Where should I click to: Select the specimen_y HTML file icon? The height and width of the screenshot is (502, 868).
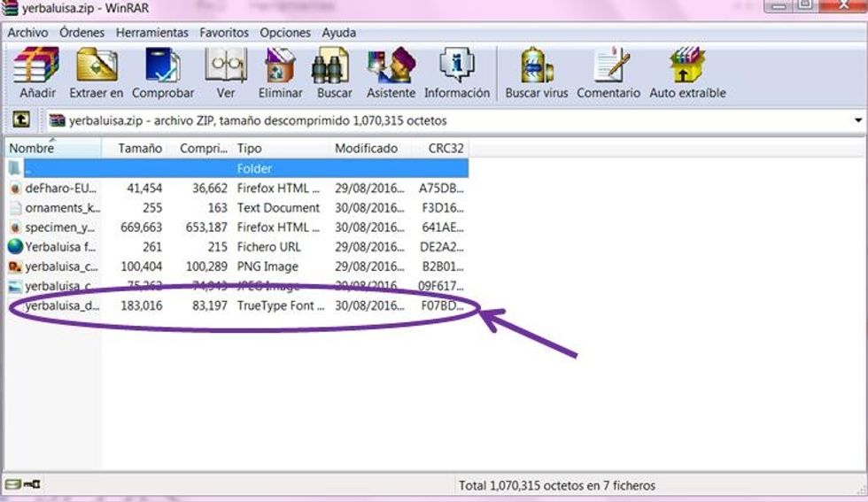point(16,227)
